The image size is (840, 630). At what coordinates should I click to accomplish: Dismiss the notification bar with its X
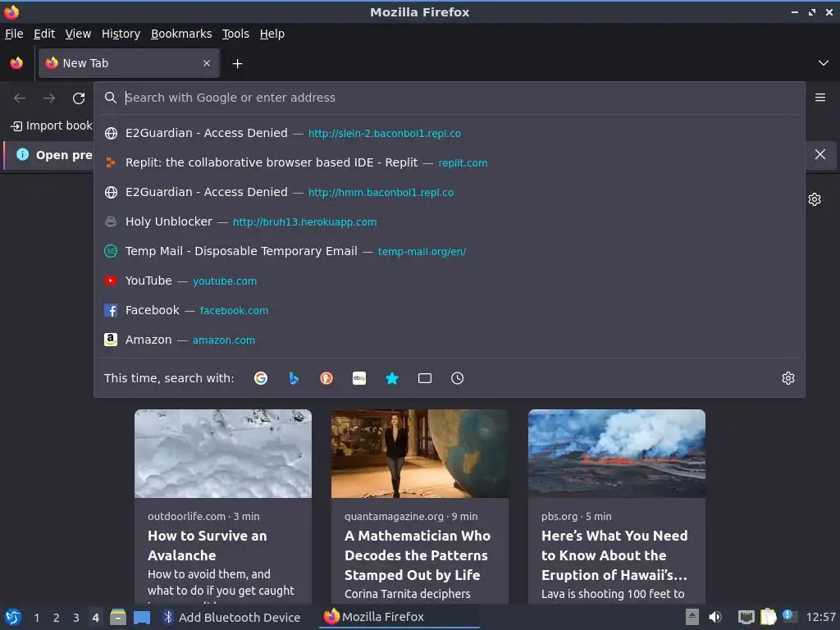820,155
